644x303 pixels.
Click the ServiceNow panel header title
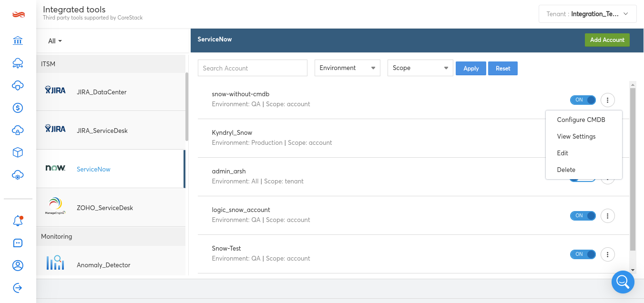215,39
